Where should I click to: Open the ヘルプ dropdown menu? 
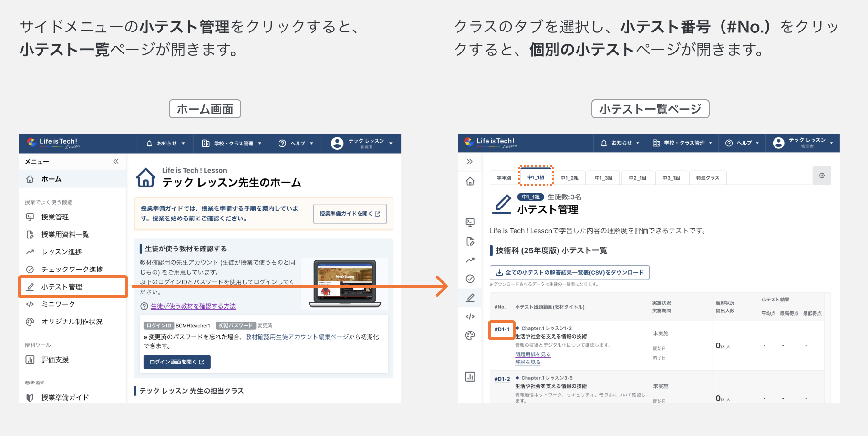pos(742,143)
